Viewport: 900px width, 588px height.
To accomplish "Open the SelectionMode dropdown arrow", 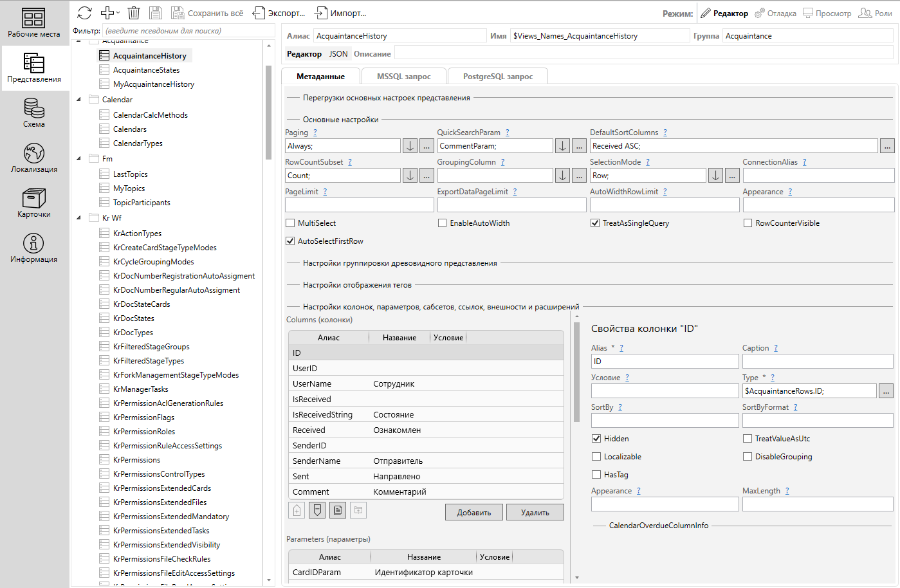I will [715, 176].
